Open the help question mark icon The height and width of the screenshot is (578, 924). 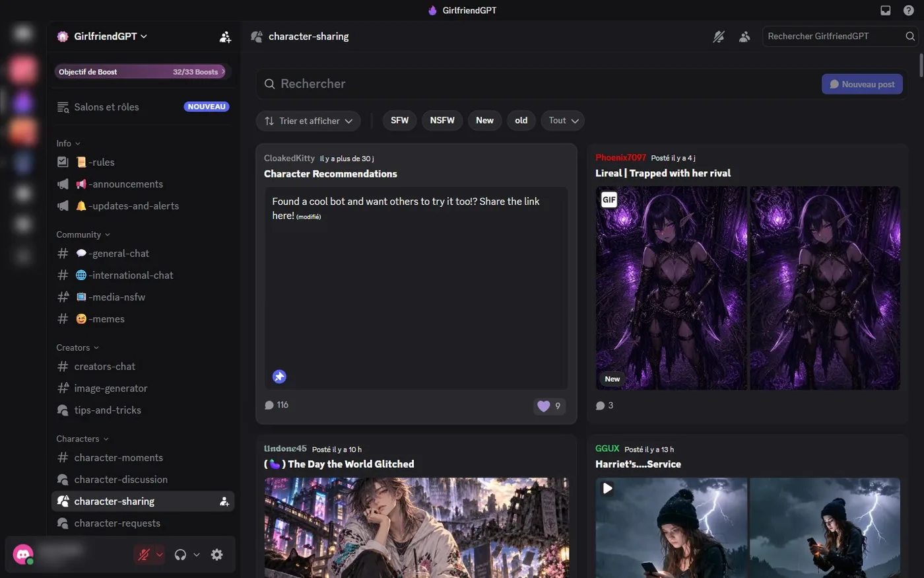(909, 11)
